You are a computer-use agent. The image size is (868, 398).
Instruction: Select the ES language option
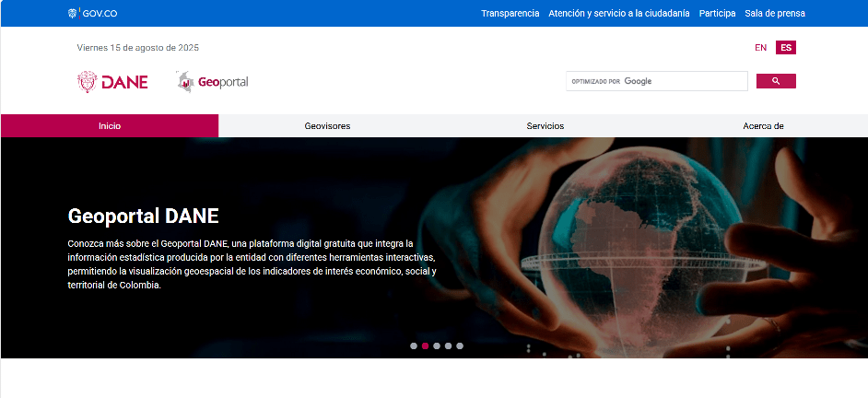tap(786, 48)
